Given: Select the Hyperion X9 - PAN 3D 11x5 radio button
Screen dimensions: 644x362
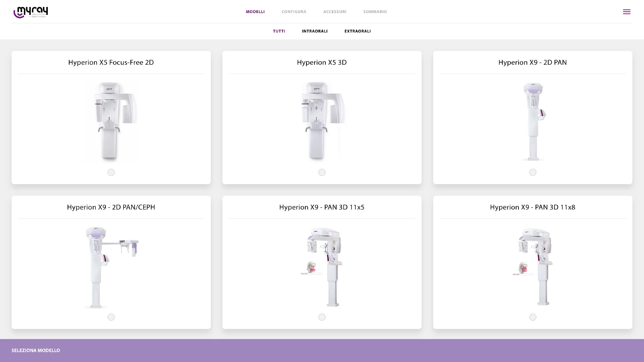Looking at the screenshot, I should click(x=322, y=317).
